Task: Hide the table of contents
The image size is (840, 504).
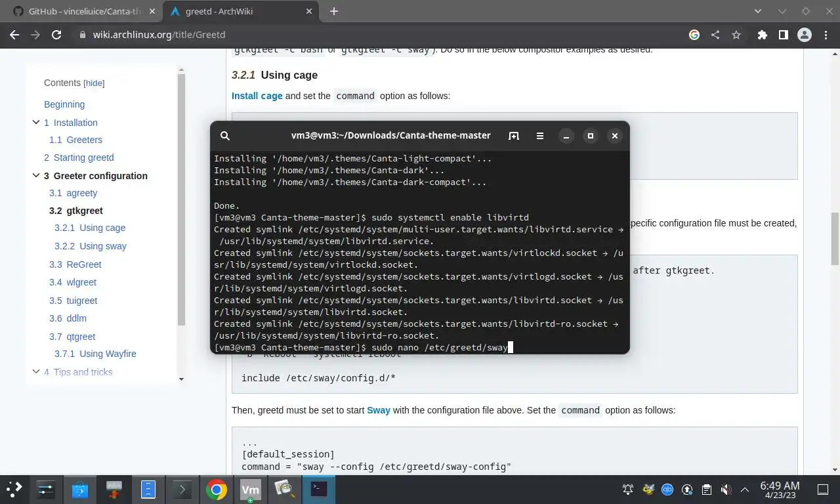Action: pyautogui.click(x=94, y=83)
